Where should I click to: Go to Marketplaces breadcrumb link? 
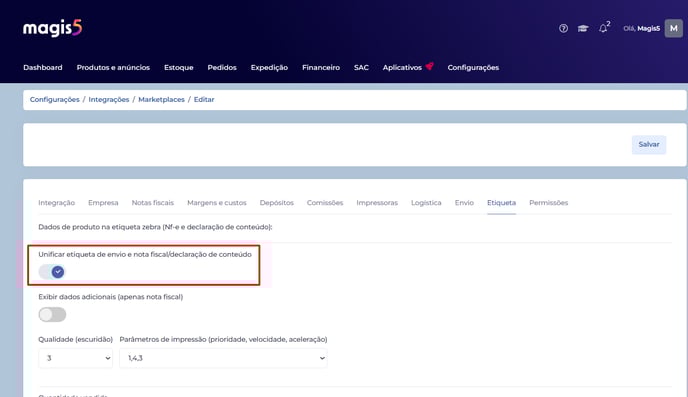(x=161, y=100)
